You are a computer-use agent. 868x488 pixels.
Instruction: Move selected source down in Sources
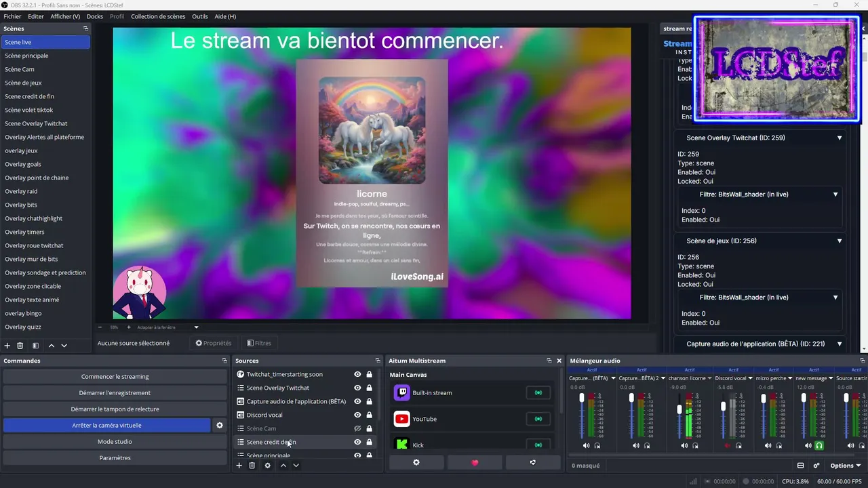click(296, 466)
